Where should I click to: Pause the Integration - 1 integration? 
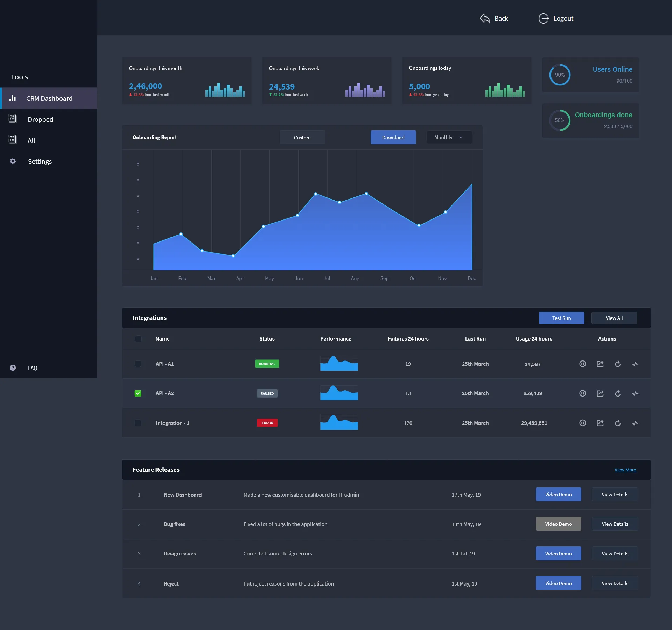point(582,423)
